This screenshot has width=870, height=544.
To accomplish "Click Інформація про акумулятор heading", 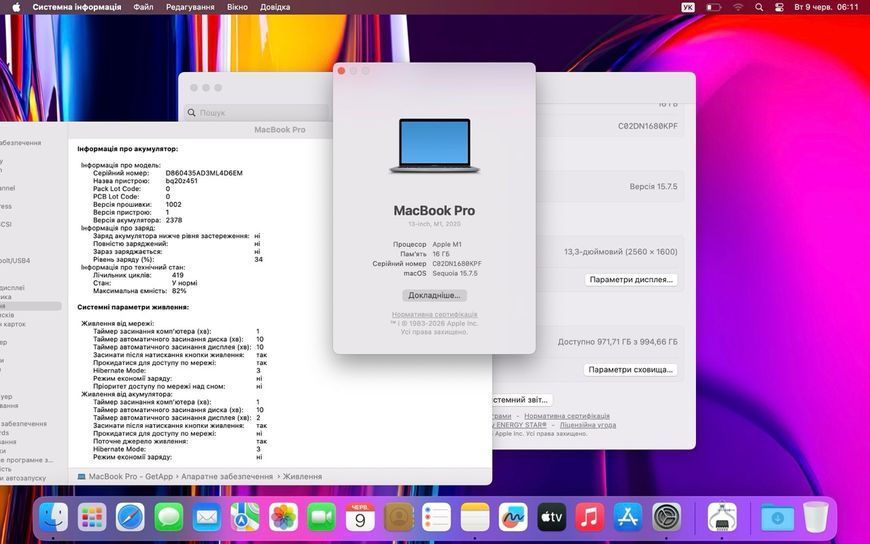I will pos(128,149).
